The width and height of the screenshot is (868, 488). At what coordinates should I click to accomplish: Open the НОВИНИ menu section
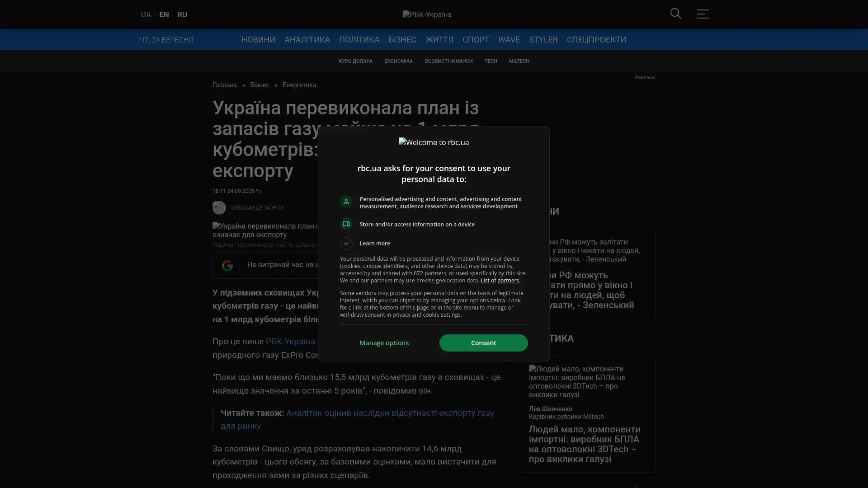point(258,40)
